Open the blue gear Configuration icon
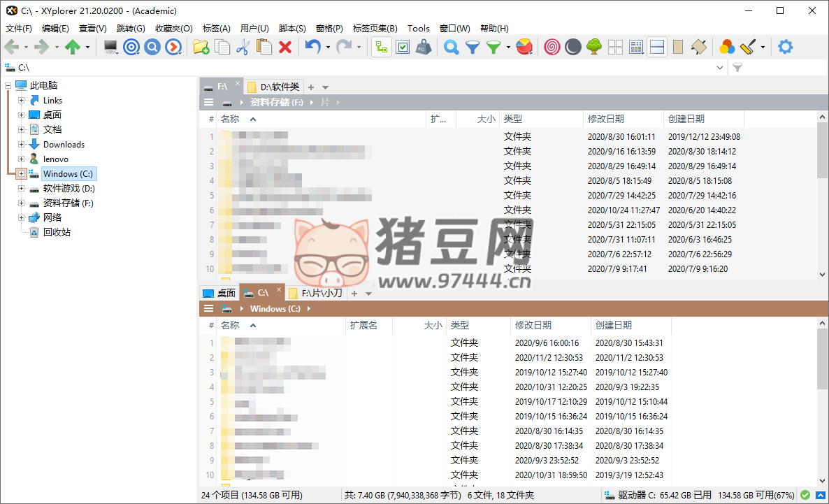The width and height of the screenshot is (829, 504). [786, 47]
